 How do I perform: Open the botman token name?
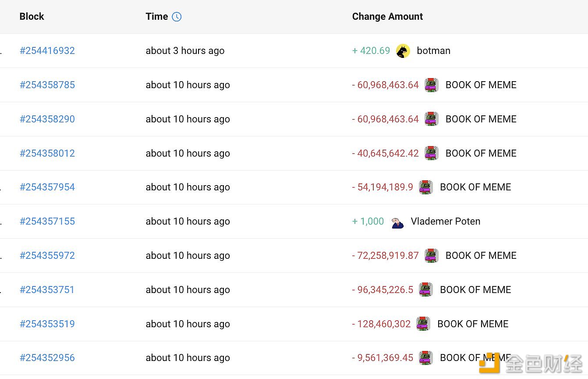[x=434, y=51]
